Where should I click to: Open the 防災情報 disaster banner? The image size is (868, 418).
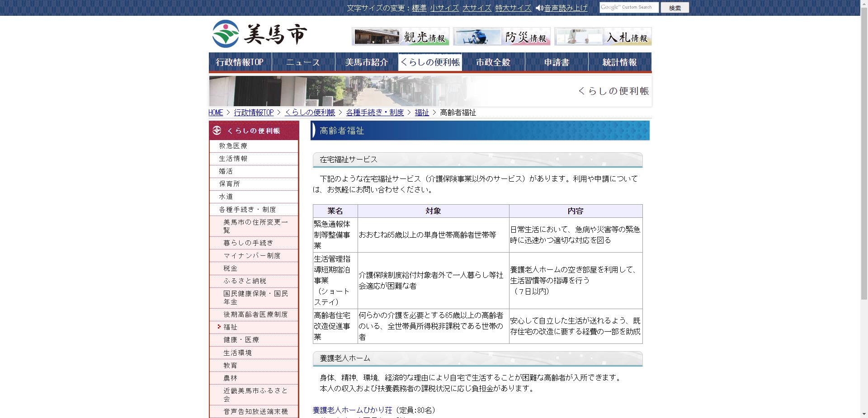(502, 36)
